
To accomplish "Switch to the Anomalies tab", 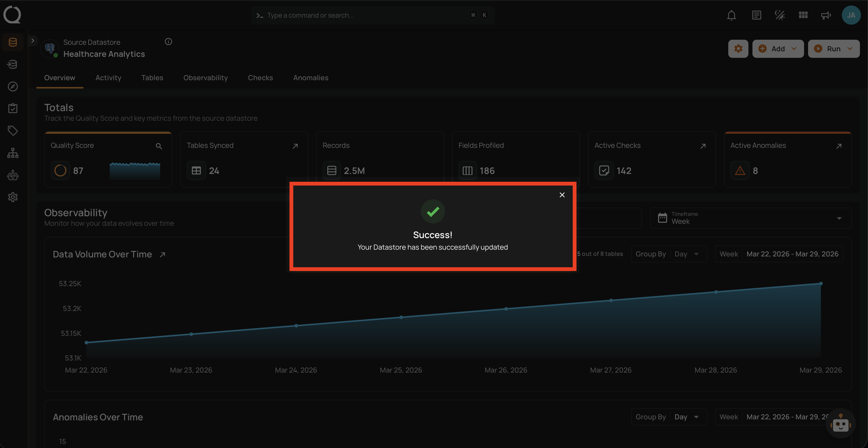I will (x=310, y=78).
